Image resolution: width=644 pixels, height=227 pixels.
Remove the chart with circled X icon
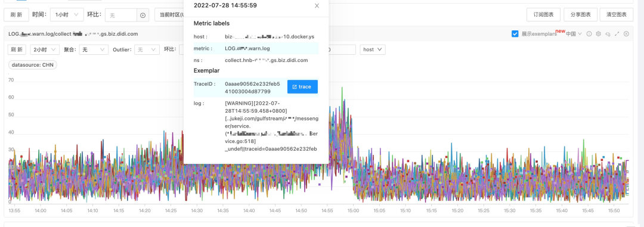pos(626,34)
